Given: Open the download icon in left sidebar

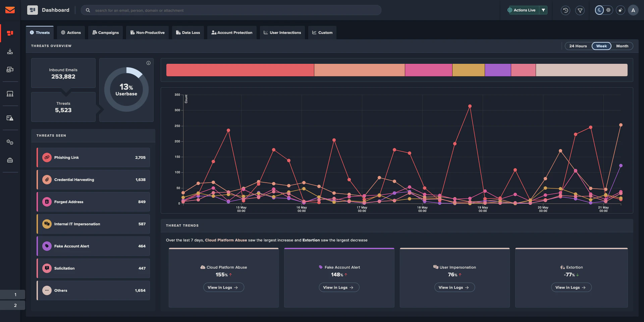Looking at the screenshot, I should 10,51.
